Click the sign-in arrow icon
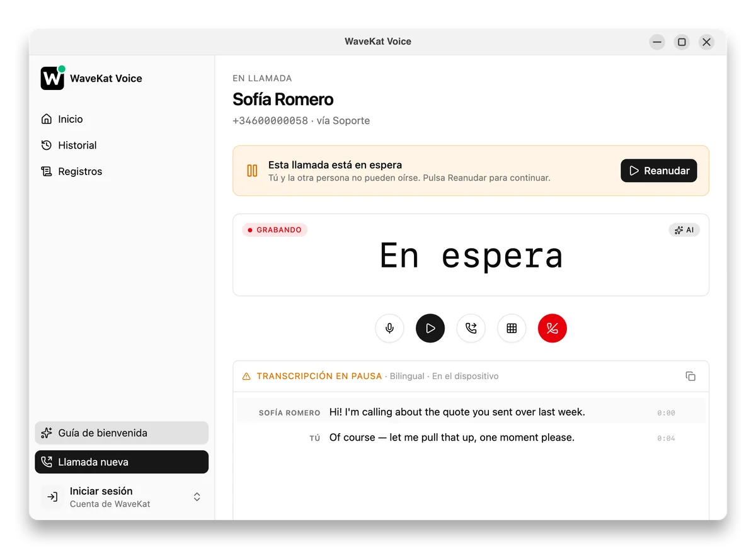The width and height of the screenshot is (756, 549). (52, 497)
